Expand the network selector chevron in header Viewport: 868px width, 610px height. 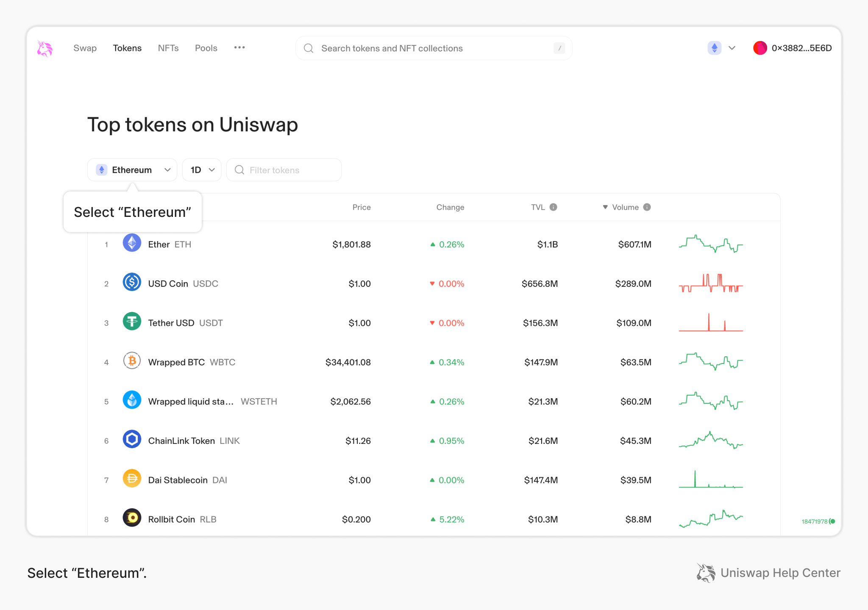(x=732, y=48)
